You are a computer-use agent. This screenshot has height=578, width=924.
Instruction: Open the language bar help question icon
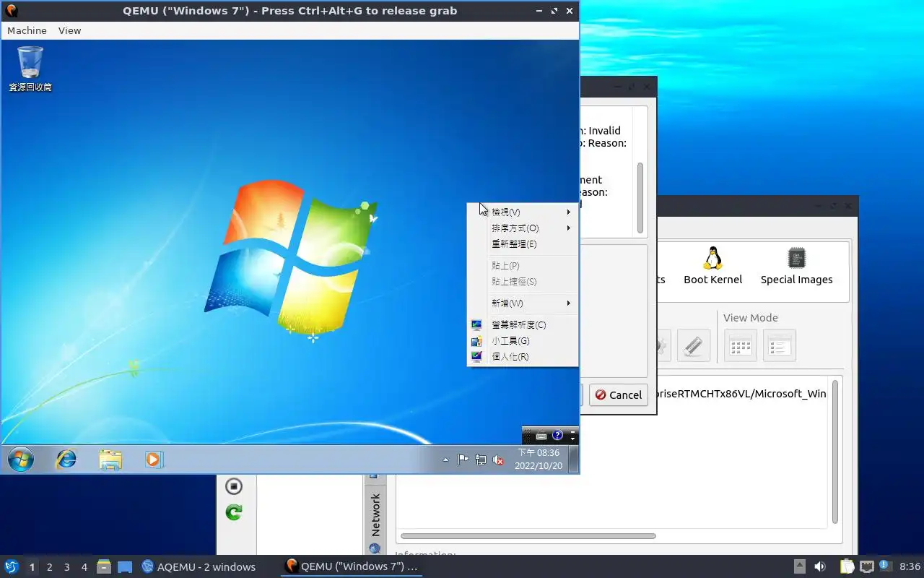click(x=557, y=436)
